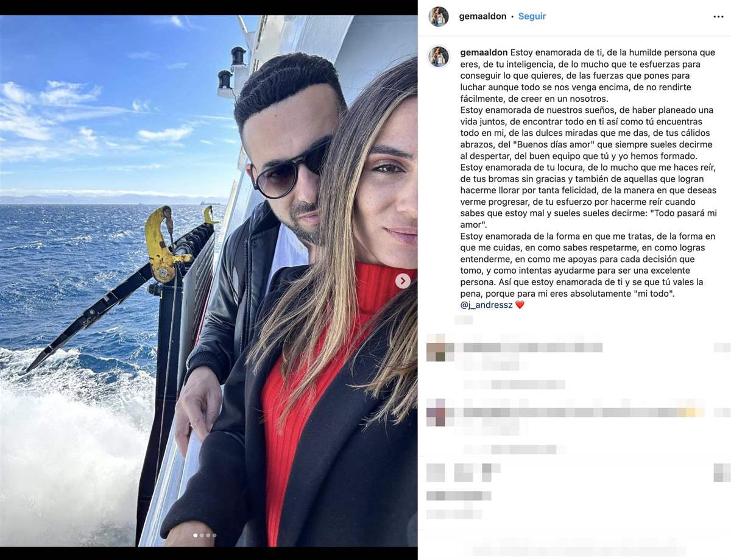Open gemaaldon username link in header

coord(483,16)
